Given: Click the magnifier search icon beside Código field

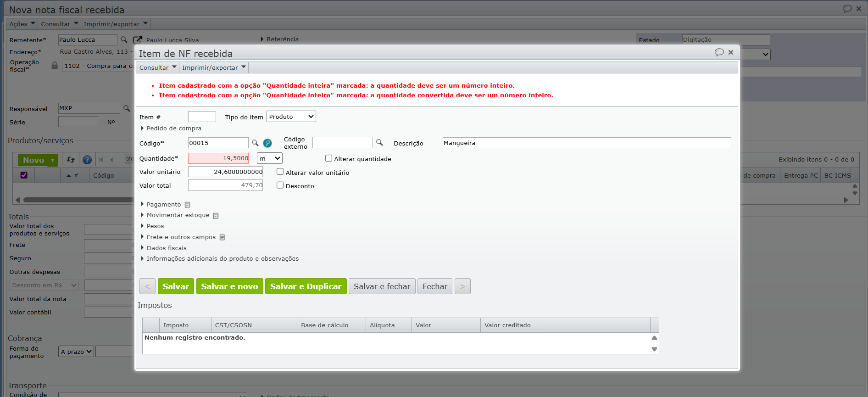Looking at the screenshot, I should tap(255, 143).
